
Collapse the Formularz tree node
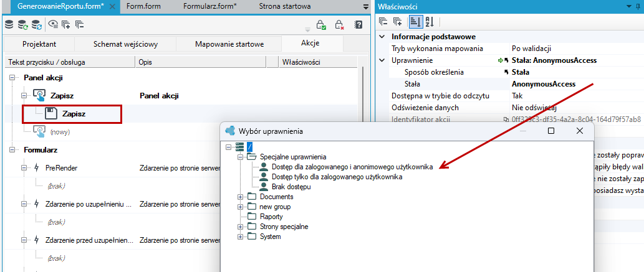(x=12, y=150)
